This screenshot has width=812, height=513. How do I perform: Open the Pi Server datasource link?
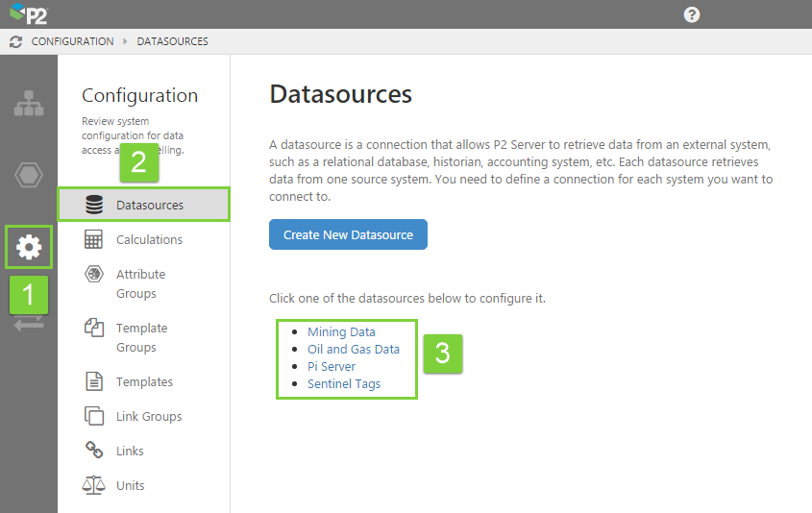click(332, 367)
